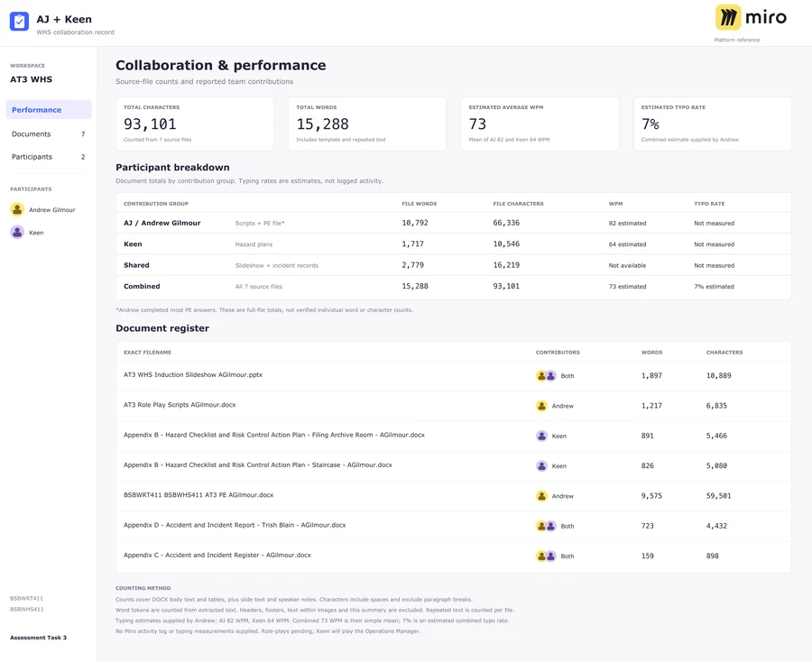Click Andrew avatar on Role Play Scripts row

point(541,406)
